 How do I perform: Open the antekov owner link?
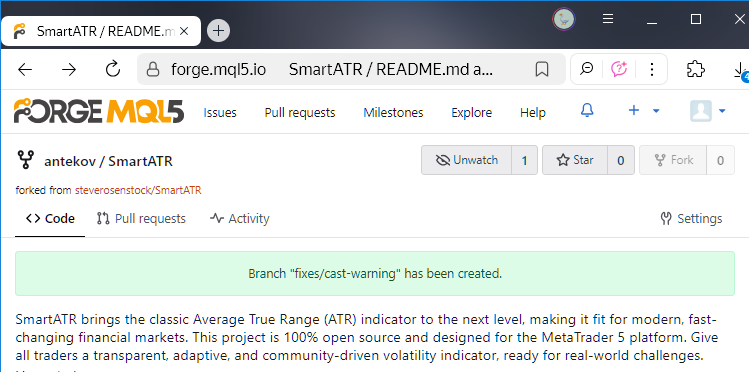point(70,161)
